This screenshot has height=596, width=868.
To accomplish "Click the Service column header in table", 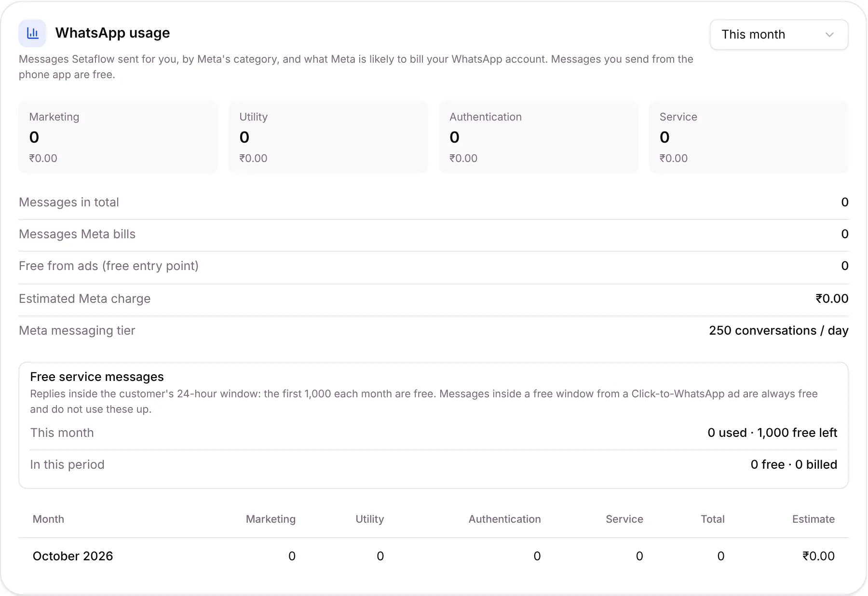I will coord(624,519).
